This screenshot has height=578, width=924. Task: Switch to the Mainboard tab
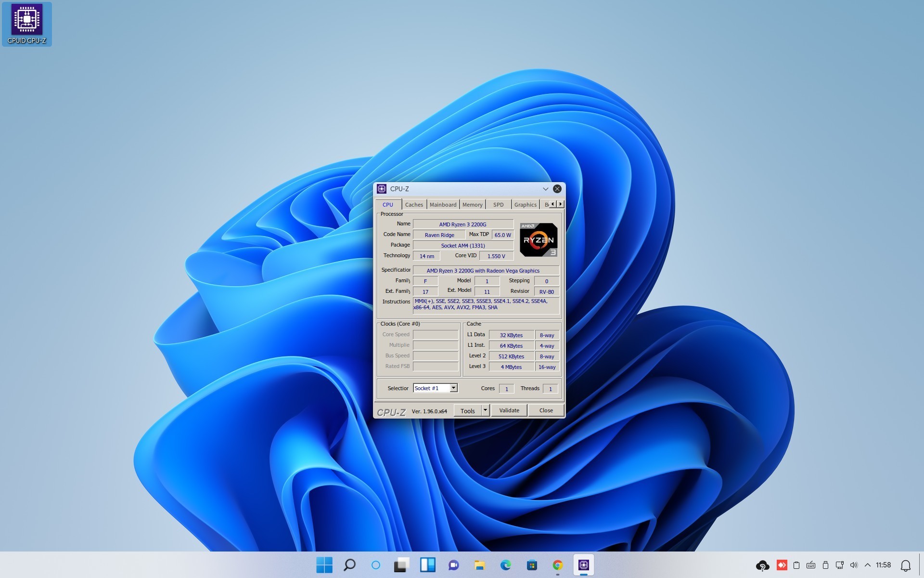pyautogui.click(x=443, y=205)
